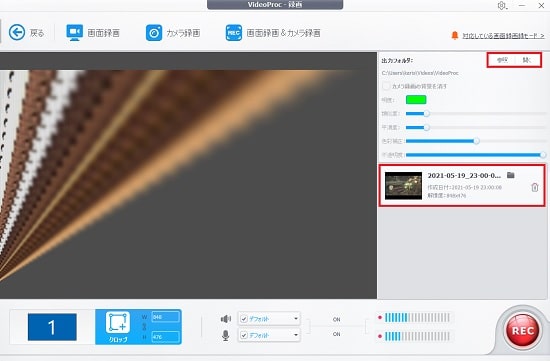Image resolution: width=550 pixels, height=361 pixels.
Task: Expand the microphone device dropdown
Action: [x=296, y=335]
